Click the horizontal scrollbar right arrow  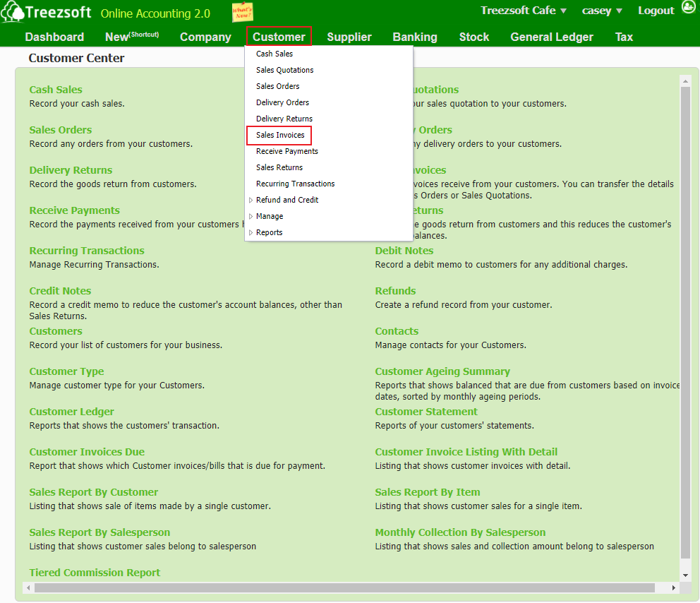[674, 587]
